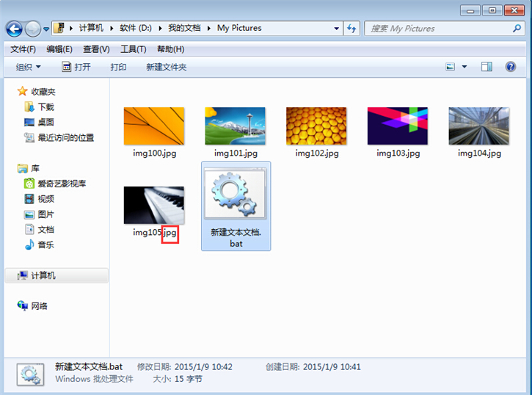Click the 打开 toolbar button

click(x=76, y=67)
